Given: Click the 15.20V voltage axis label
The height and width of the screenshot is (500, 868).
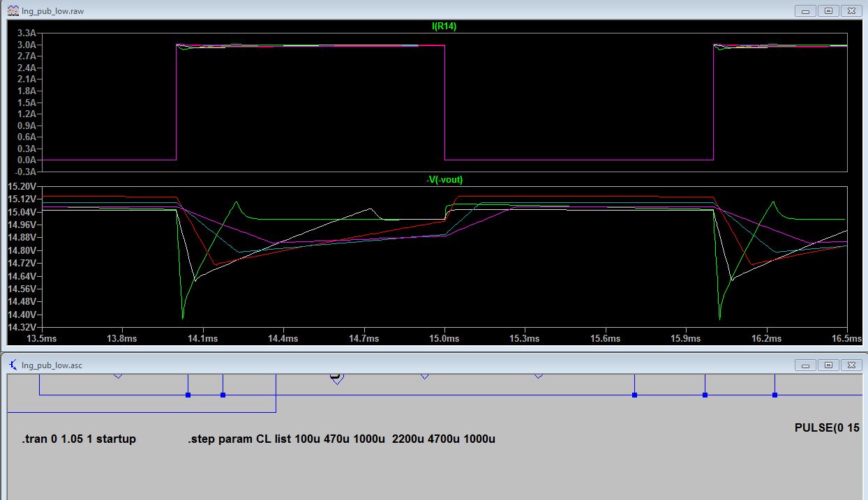Looking at the screenshot, I should [22, 187].
